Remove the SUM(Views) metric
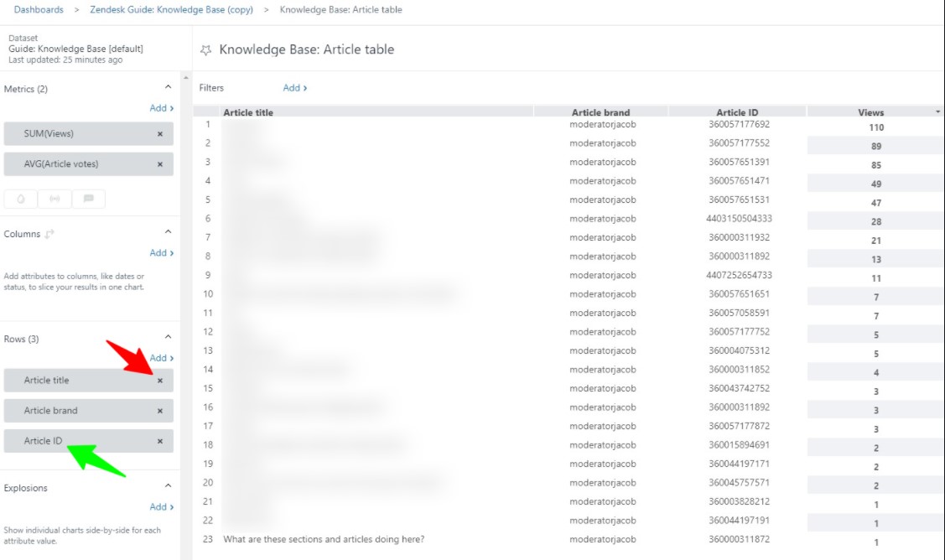This screenshot has width=945, height=560. point(160,134)
